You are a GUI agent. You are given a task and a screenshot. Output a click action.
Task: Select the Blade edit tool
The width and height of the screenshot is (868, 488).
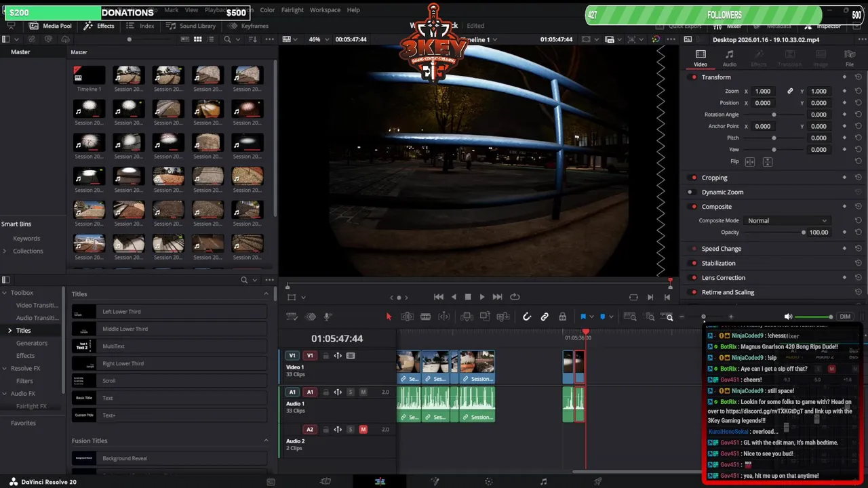coord(425,317)
